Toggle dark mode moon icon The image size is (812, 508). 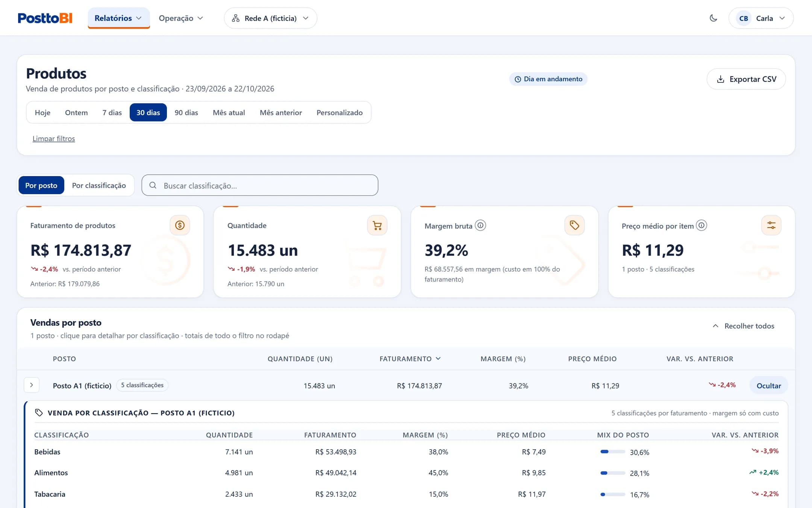tap(713, 18)
